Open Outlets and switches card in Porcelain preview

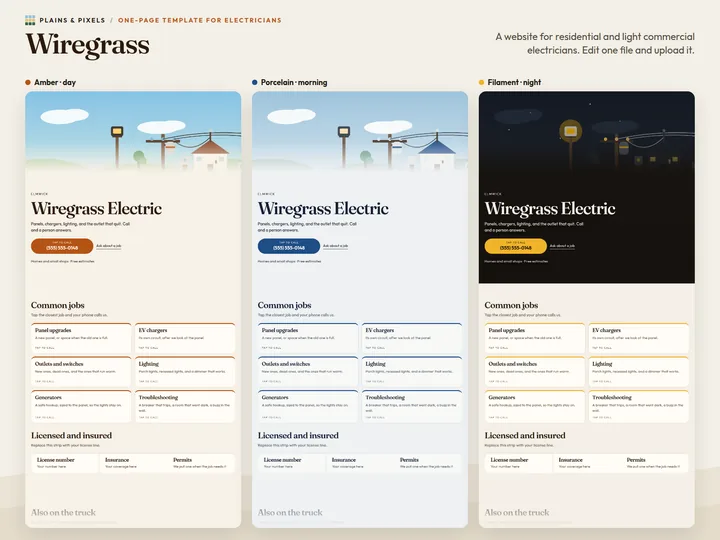tap(308, 371)
